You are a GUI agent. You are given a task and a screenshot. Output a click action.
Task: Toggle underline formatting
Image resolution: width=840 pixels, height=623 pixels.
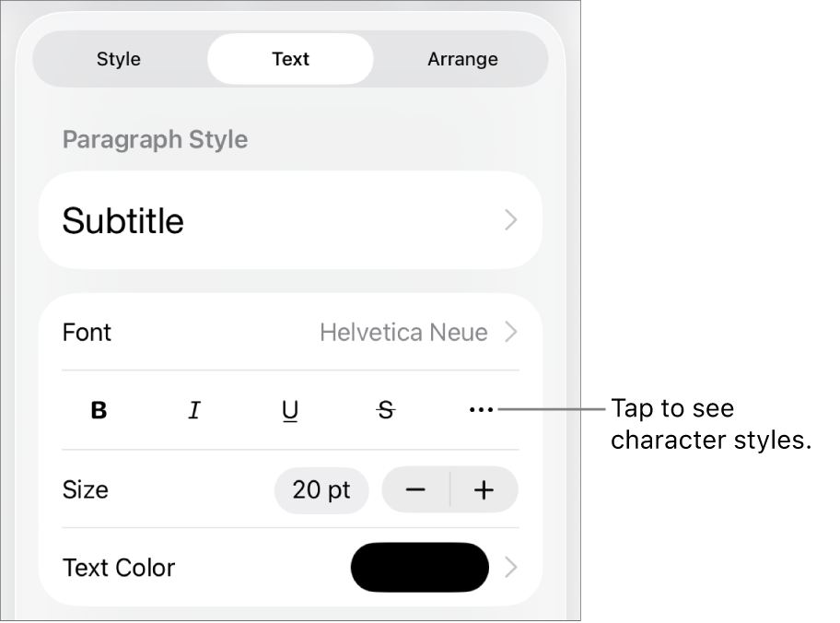coord(289,411)
